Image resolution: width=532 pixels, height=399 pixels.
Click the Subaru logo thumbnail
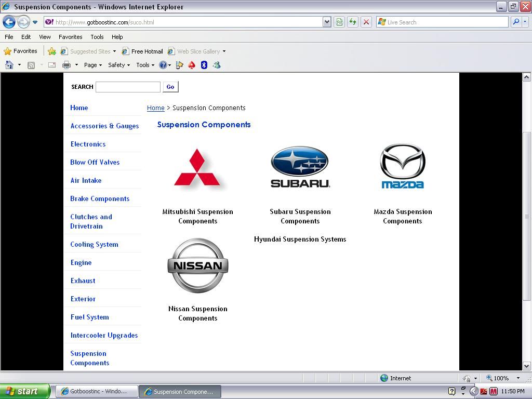[300, 167]
